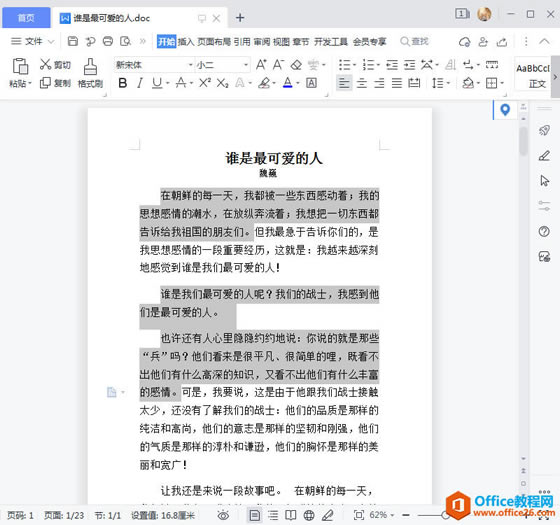Toggle center alignment
Screen dimensions: 560x525
tap(362, 83)
